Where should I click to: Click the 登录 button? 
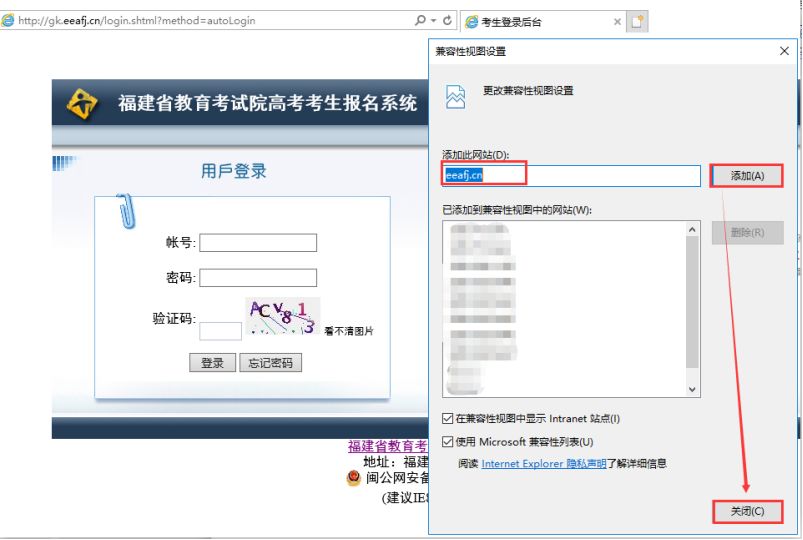click(212, 363)
